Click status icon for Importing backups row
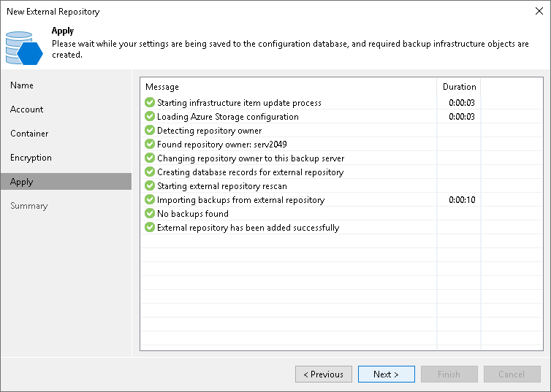Viewport: 551px width, 392px height. (x=150, y=200)
